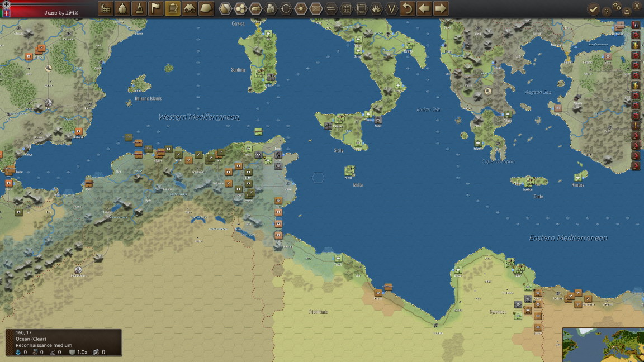This screenshot has height=362, width=644.
Task: Click Ocean (Clear) terrain info text
Action: tap(31, 339)
